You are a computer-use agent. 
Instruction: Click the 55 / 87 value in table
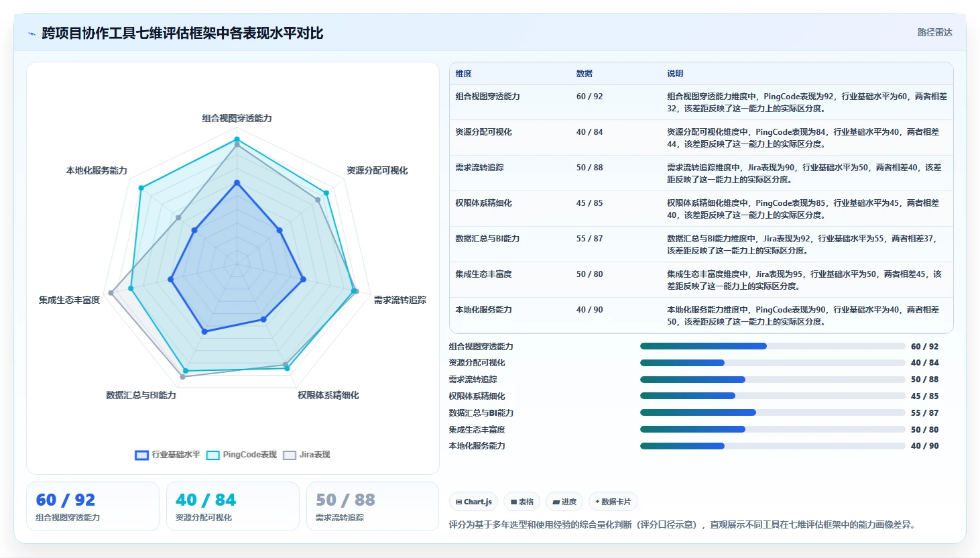(x=589, y=239)
